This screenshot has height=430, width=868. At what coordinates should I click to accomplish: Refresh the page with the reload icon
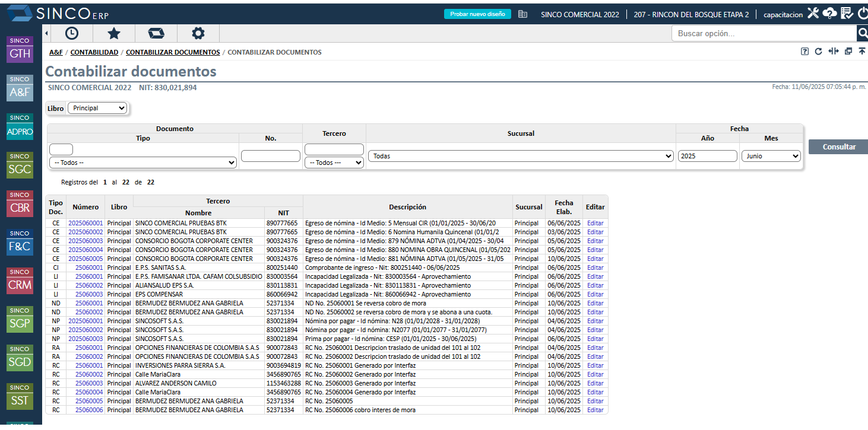(819, 52)
